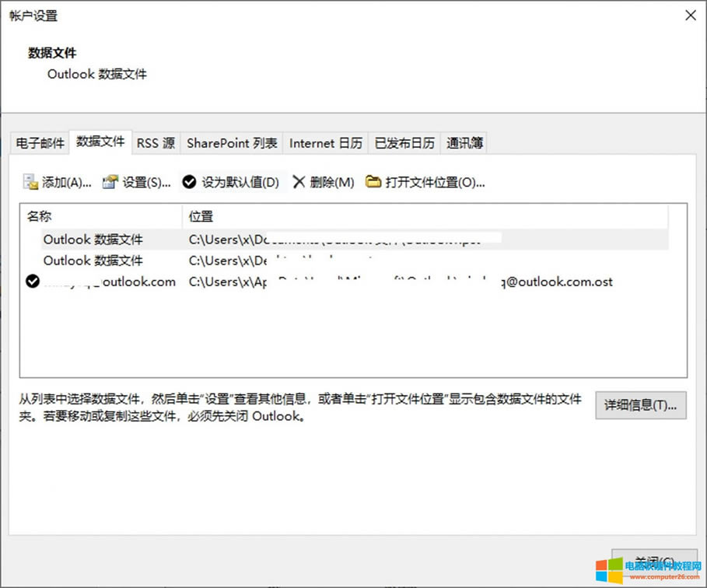Click 名称 column header
Viewport: 707px width, 588px height.
tap(101, 216)
